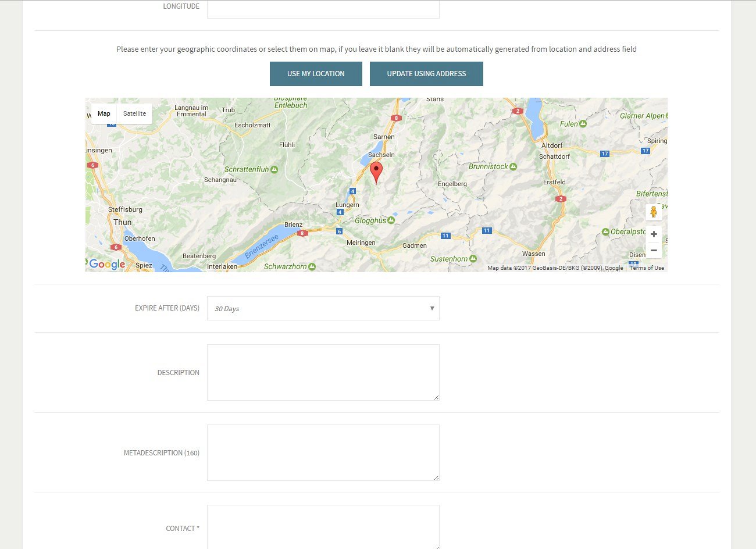Click the Schwarzhorn mountain peak icon

tap(312, 267)
